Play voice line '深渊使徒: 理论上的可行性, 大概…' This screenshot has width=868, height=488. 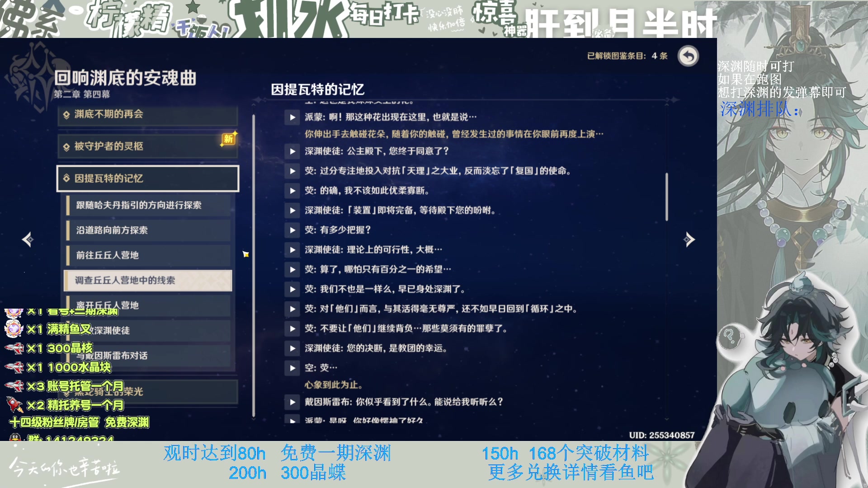pos(292,250)
